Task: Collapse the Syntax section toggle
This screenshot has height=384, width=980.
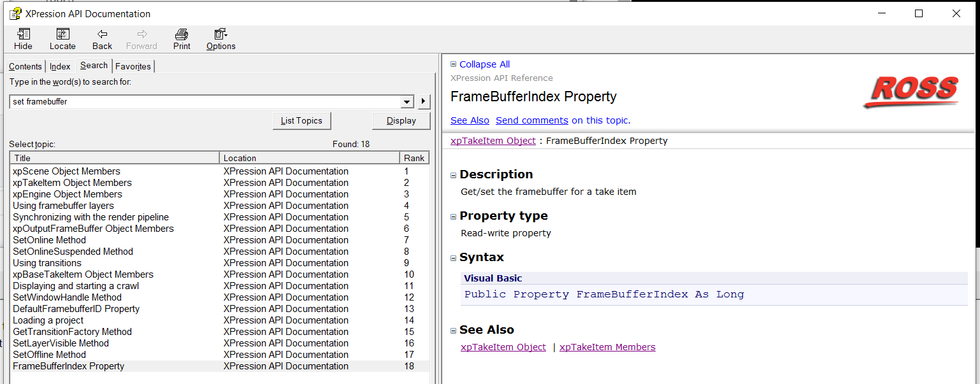Action: click(x=454, y=258)
